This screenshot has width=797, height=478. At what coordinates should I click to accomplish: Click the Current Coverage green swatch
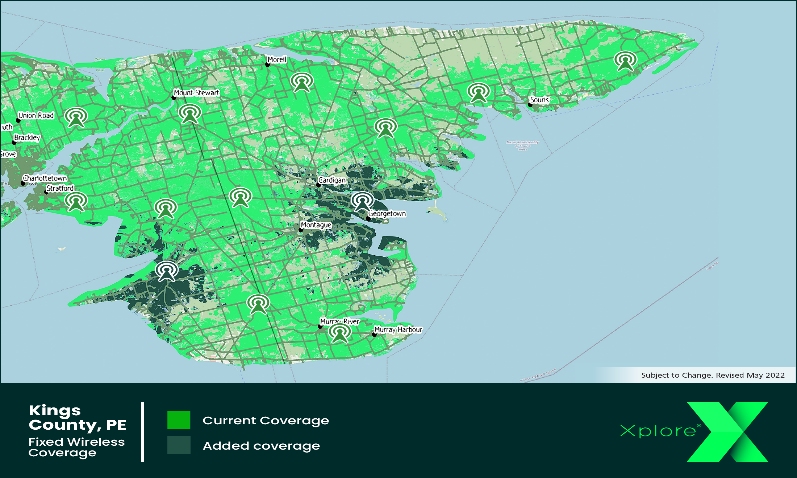point(179,420)
